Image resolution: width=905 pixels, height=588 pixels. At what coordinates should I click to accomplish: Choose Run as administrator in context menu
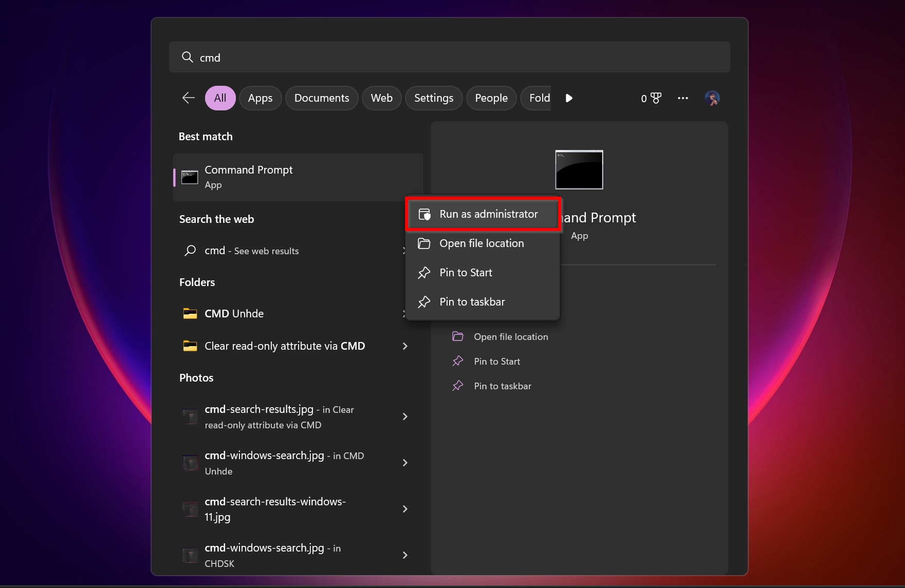pos(483,214)
